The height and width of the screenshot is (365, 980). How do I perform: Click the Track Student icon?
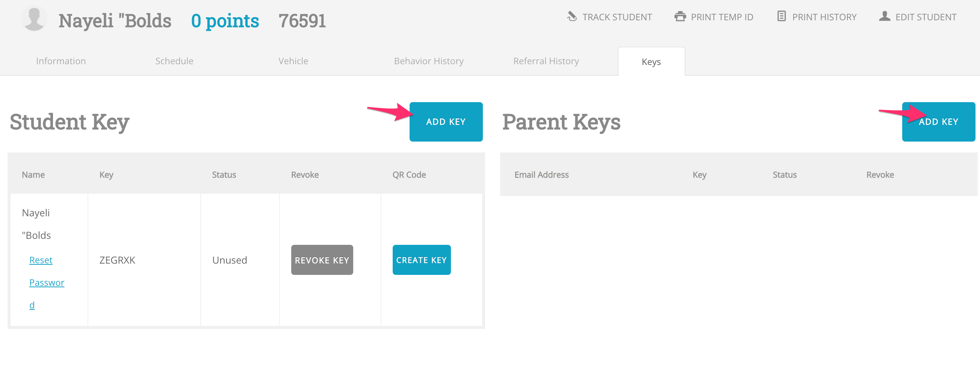coord(572,17)
